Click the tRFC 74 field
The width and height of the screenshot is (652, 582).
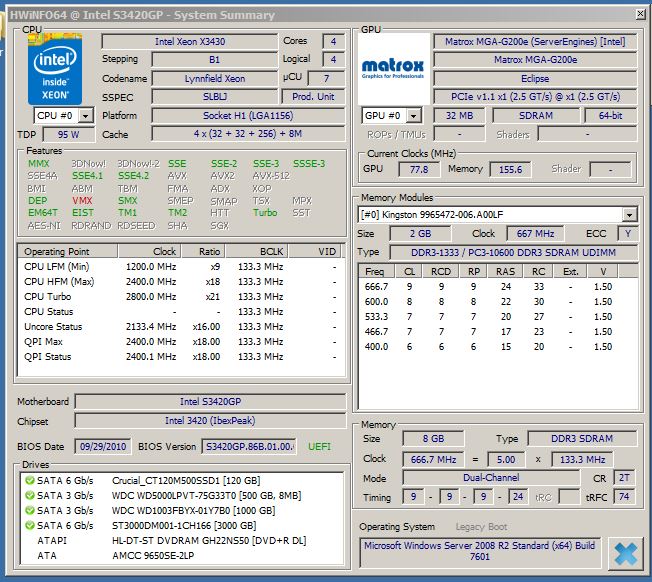[624, 496]
